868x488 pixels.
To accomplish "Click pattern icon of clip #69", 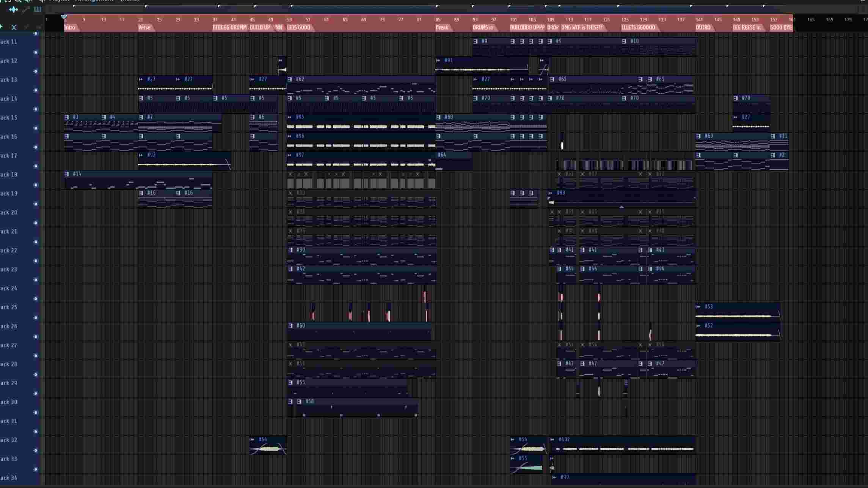I will pyautogui.click(x=699, y=136).
